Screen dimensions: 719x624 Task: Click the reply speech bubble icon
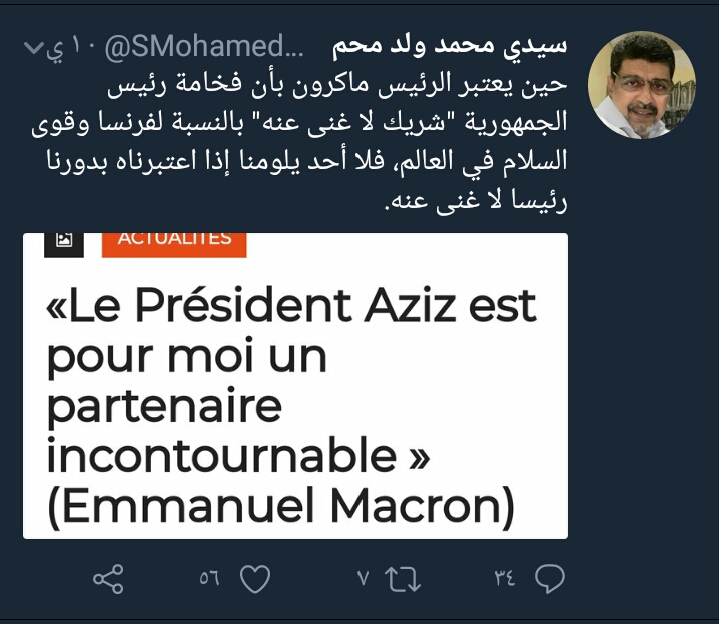(549, 578)
